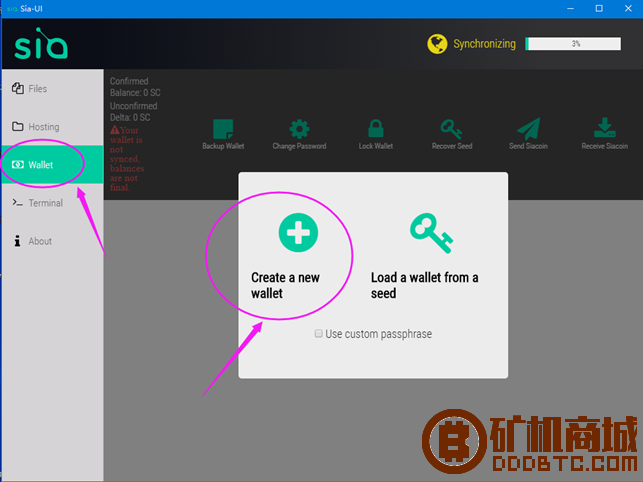Click the wallet not synced warning text
This screenshot has width=643, height=482.
(127, 159)
